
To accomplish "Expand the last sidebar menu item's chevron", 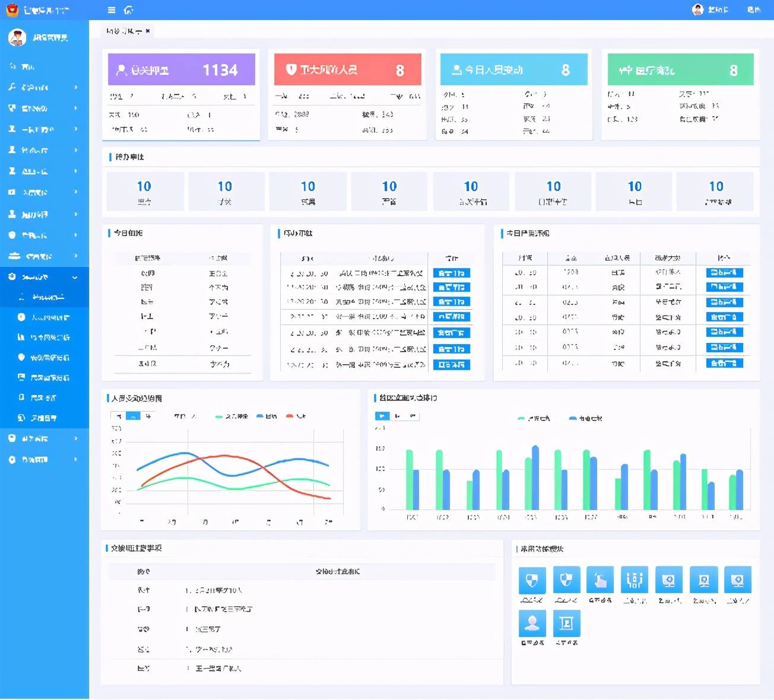I will (76, 459).
